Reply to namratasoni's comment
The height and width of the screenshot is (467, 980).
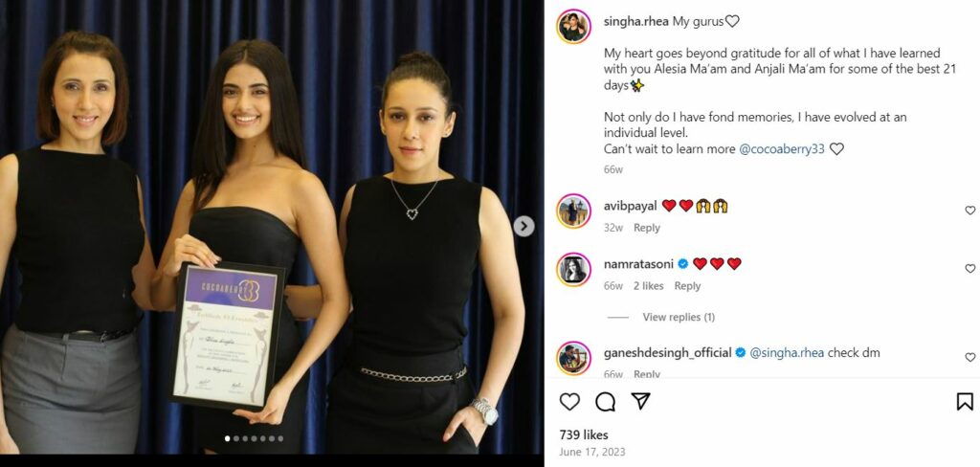click(687, 286)
